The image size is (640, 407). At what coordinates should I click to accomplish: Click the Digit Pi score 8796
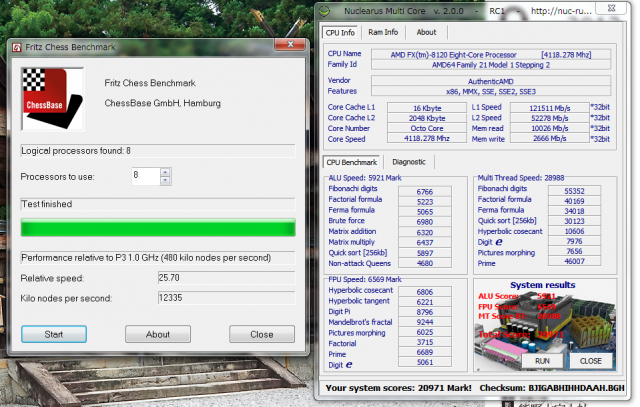425,311
